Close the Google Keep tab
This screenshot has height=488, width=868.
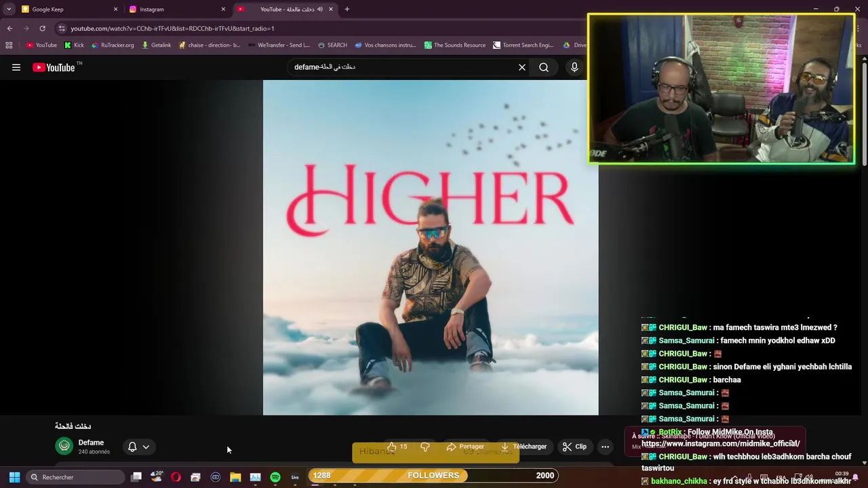[x=115, y=9]
